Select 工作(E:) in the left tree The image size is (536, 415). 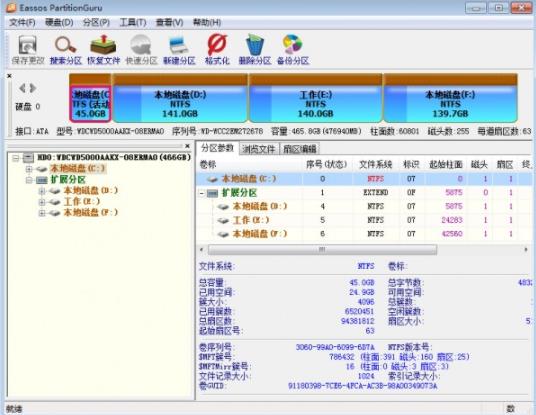pyautogui.click(x=82, y=201)
